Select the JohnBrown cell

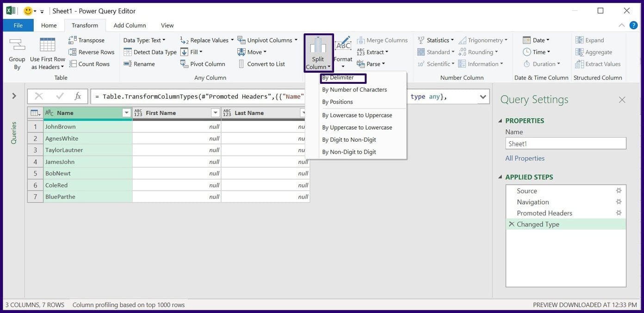point(88,126)
